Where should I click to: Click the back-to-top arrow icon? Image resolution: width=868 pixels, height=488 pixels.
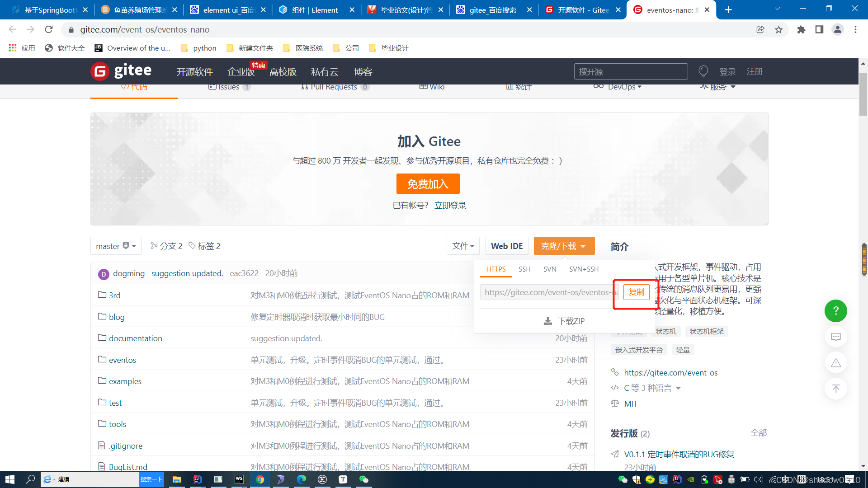point(836,389)
